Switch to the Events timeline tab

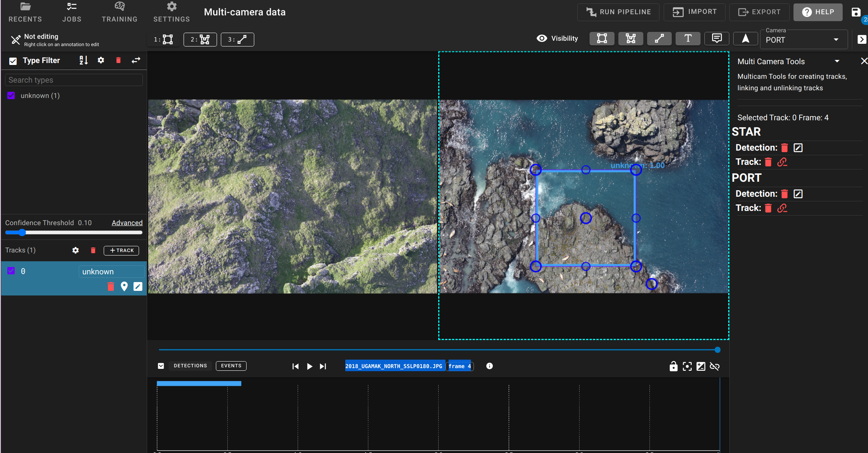(x=231, y=366)
